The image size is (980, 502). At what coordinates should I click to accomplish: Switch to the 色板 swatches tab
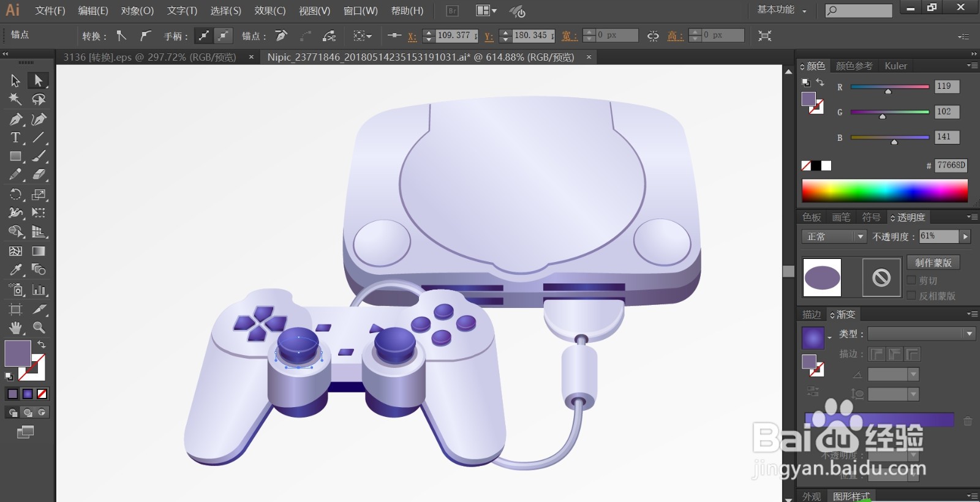tap(812, 217)
